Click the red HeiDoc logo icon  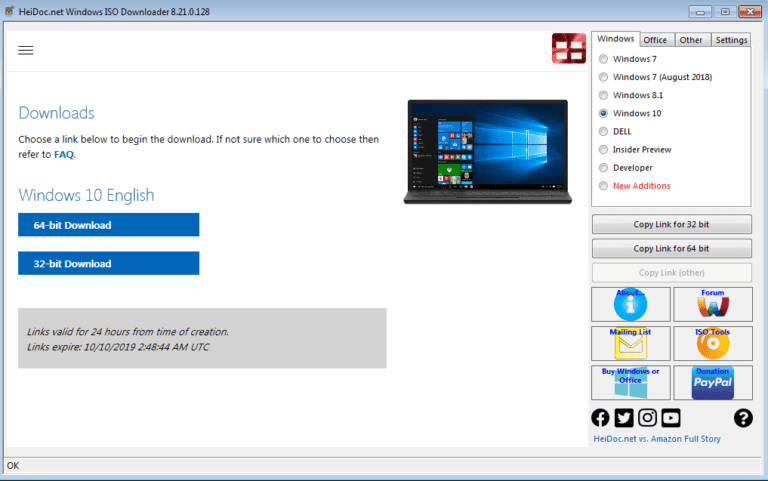(569, 48)
